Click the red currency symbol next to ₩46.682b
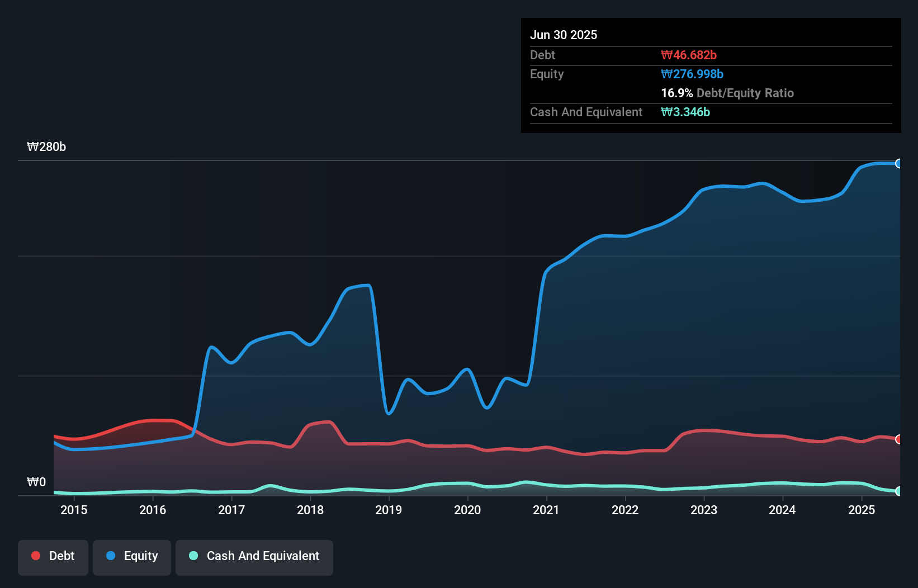 (666, 55)
